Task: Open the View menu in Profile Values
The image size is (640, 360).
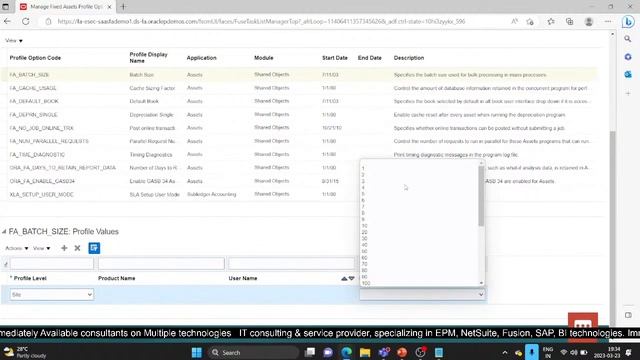Action: coord(41,248)
